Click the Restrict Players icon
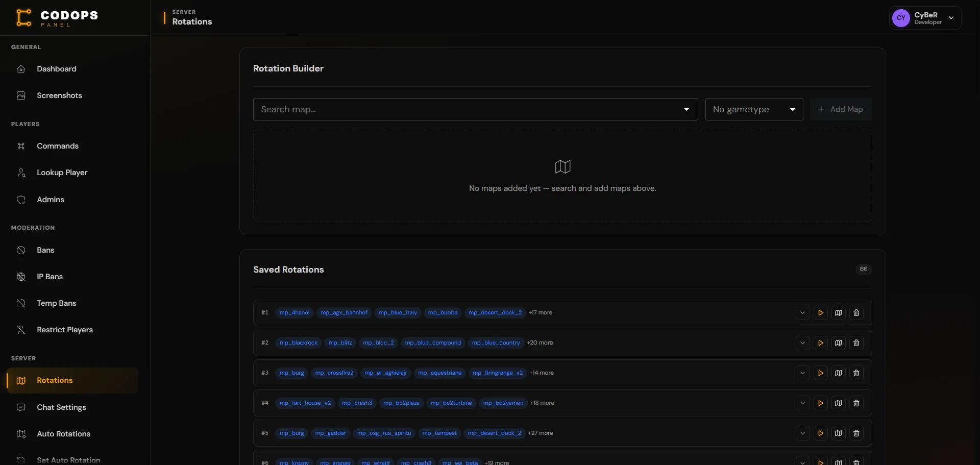Screen dimensions: 980x465 tap(21, 330)
